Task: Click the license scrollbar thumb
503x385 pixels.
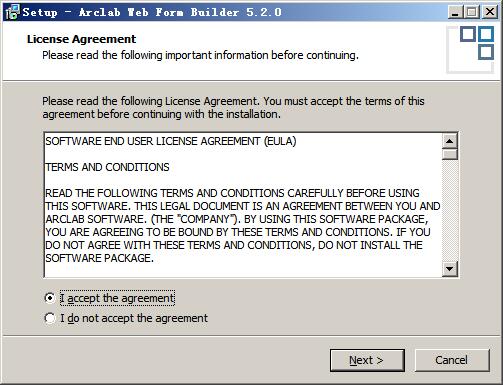Action: tap(450, 154)
